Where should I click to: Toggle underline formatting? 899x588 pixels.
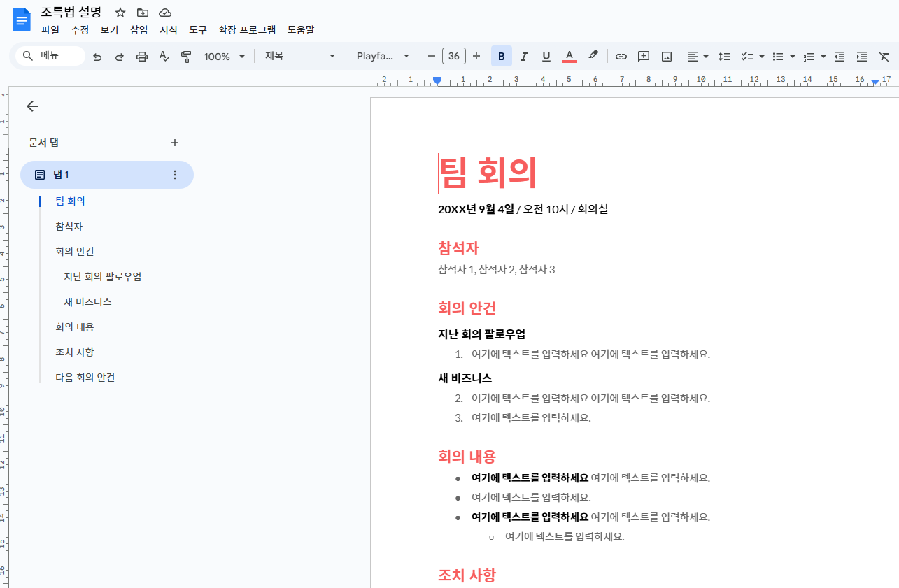(x=546, y=57)
